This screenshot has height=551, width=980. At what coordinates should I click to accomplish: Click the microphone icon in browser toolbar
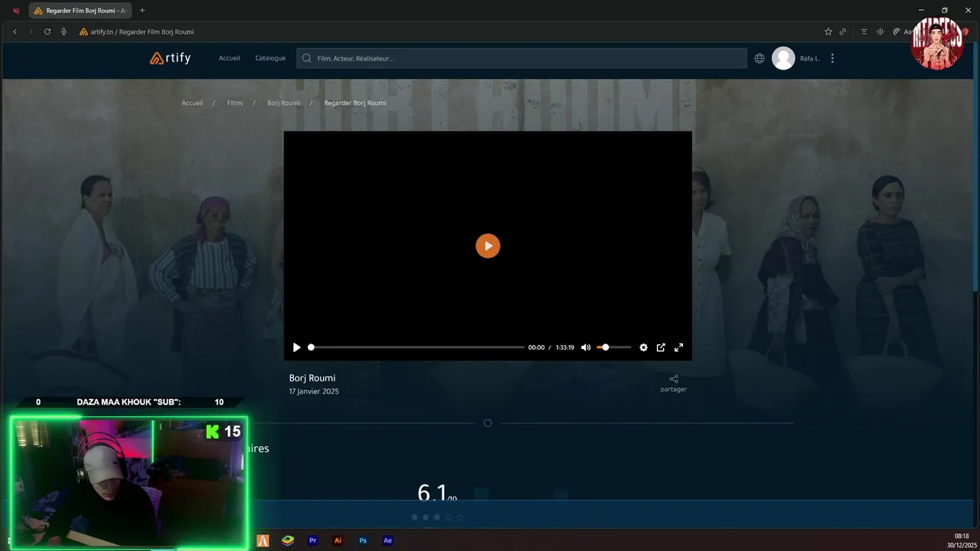(x=64, y=31)
